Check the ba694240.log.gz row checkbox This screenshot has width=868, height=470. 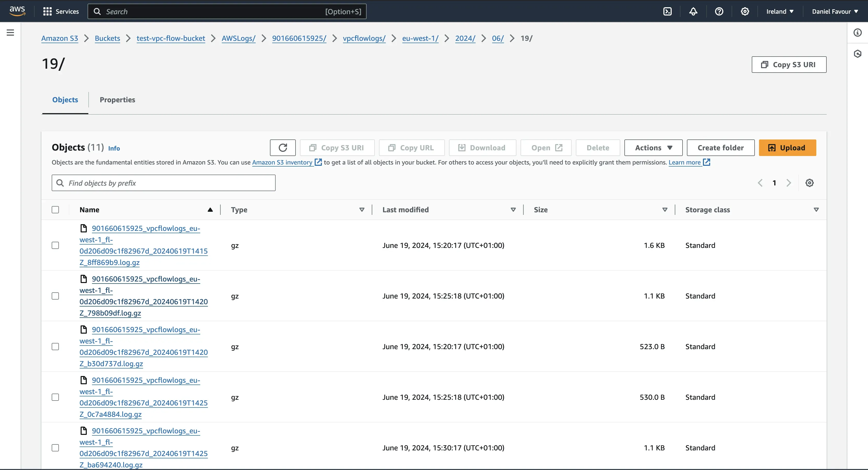coord(55,448)
